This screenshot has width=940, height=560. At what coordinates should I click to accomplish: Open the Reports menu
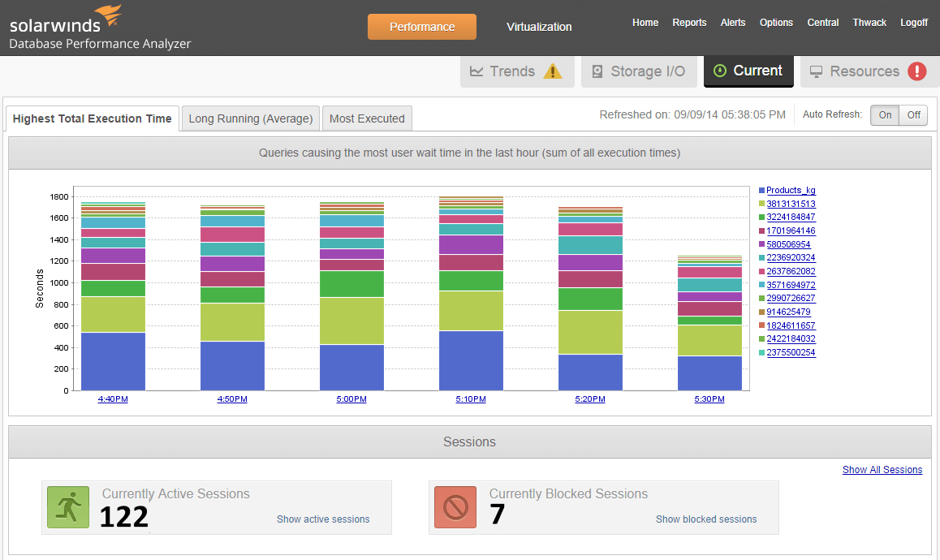click(689, 23)
